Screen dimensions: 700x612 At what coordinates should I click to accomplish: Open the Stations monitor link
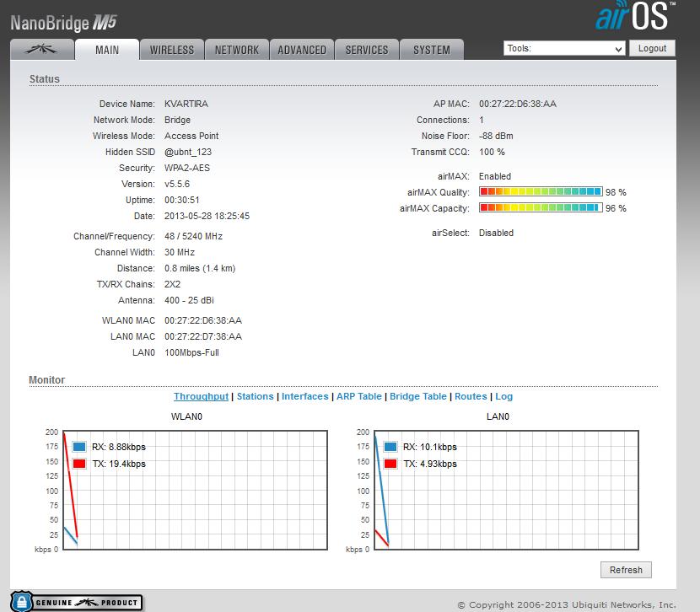255,396
